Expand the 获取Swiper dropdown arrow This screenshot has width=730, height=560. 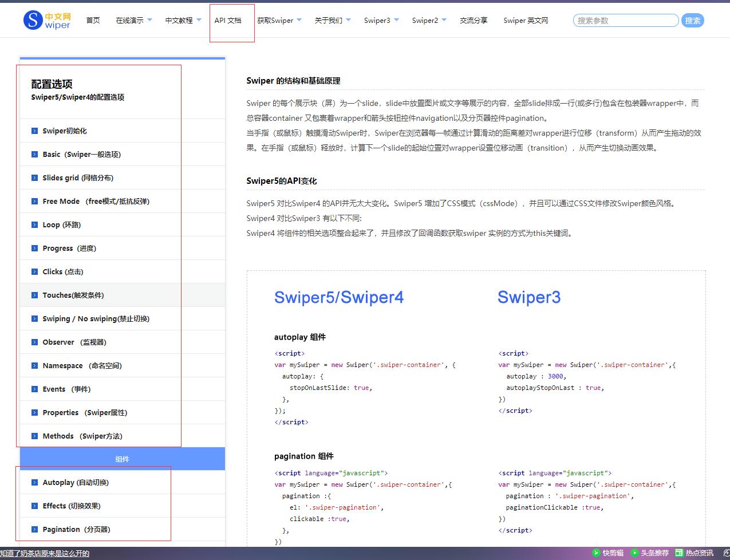point(299,20)
